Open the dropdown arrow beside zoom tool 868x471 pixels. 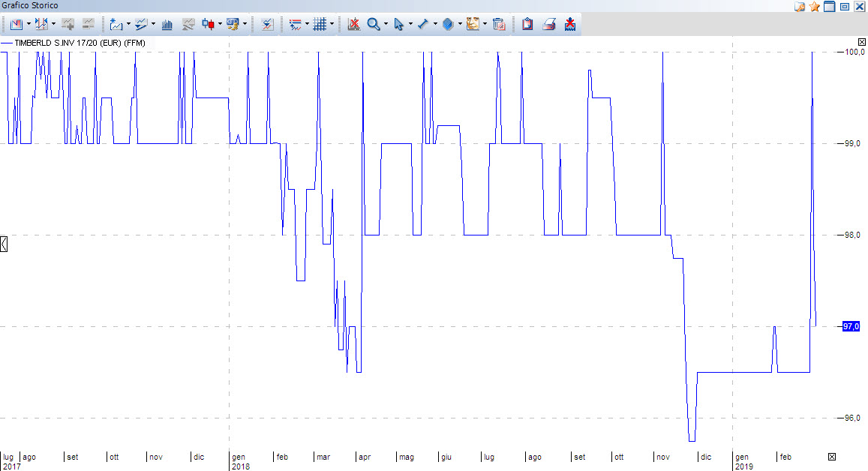click(x=386, y=24)
